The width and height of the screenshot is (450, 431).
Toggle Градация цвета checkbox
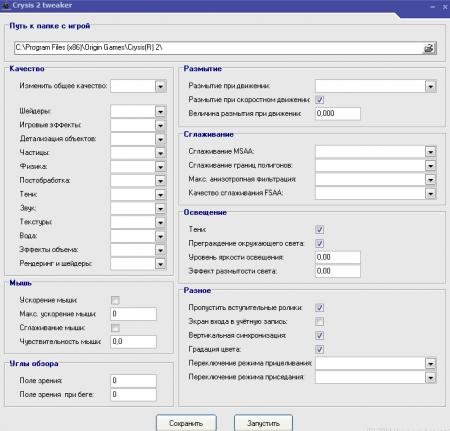319,349
